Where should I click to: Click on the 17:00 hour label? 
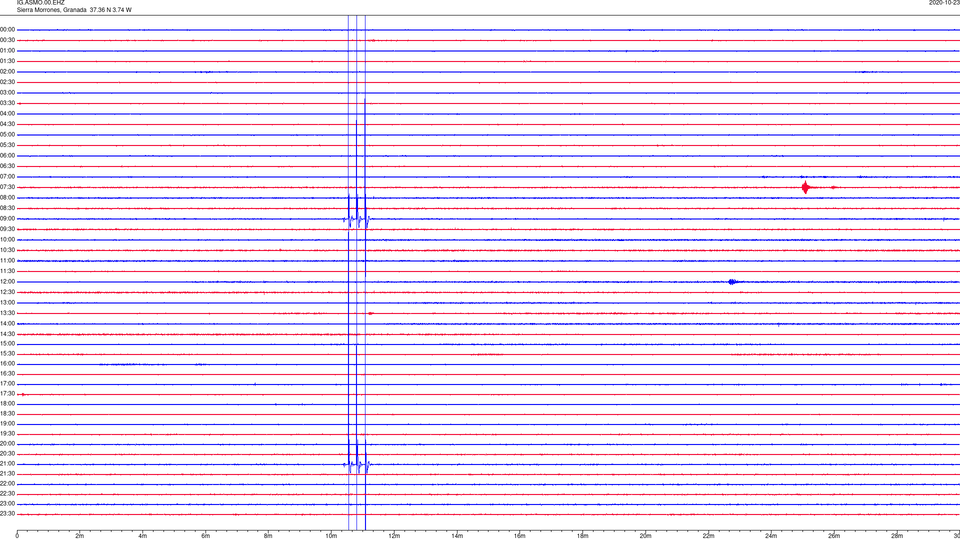tap(7, 384)
